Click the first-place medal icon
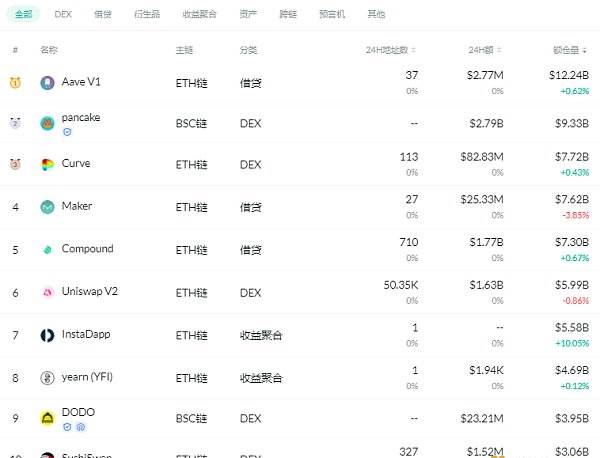The height and width of the screenshot is (458, 600). coord(15,82)
